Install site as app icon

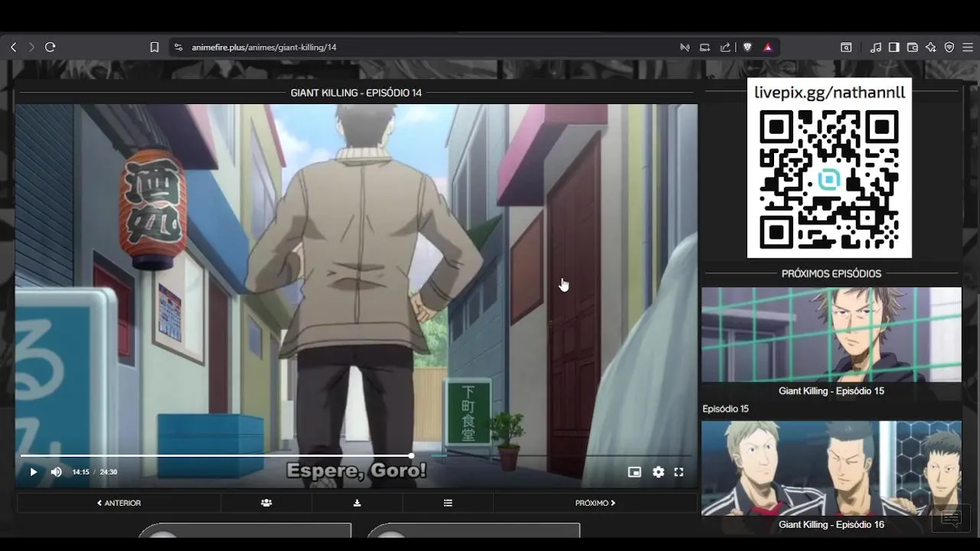[705, 47]
